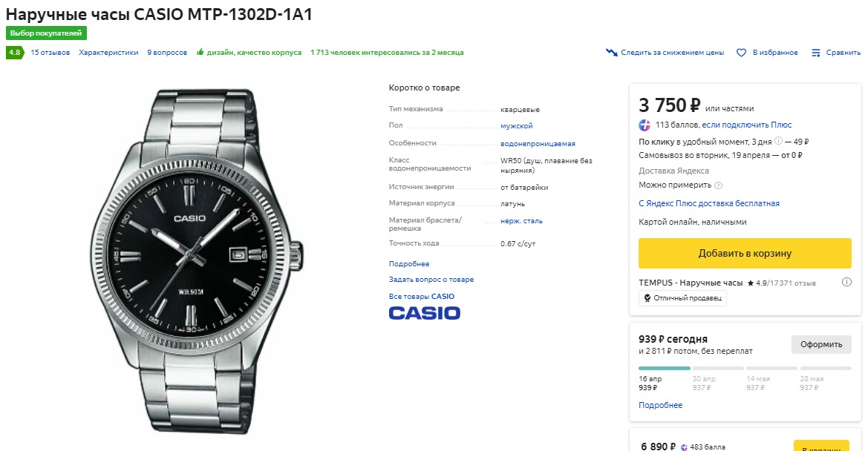Expand 'Подробнее' under the product specs
The height and width of the screenshot is (451, 868).
pyautogui.click(x=408, y=263)
